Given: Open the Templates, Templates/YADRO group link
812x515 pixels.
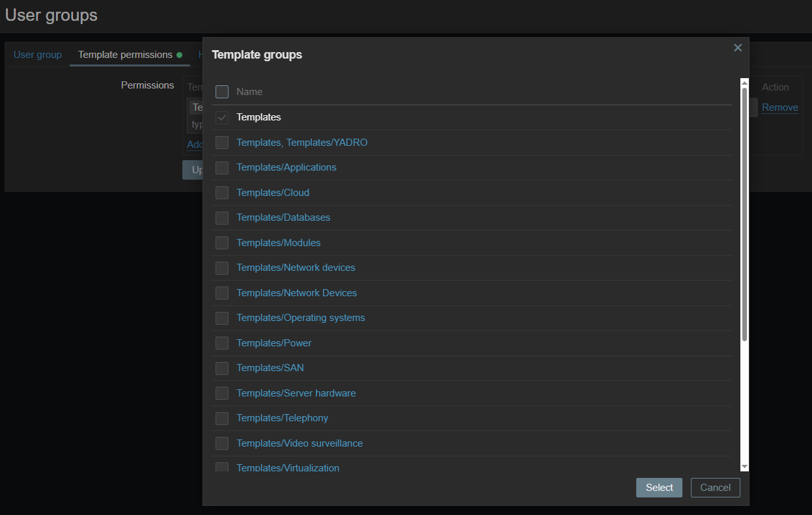Looking at the screenshot, I should coord(301,143).
